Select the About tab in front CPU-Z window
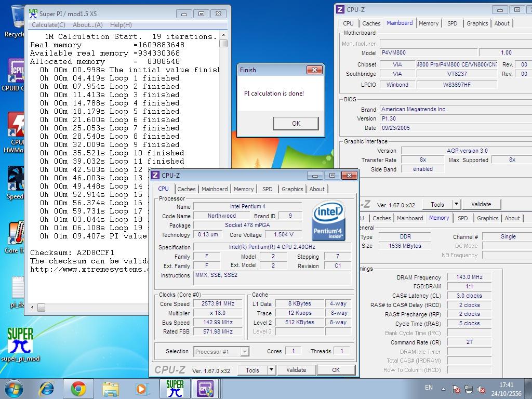Viewport: 532px width, 399px height. point(317,189)
